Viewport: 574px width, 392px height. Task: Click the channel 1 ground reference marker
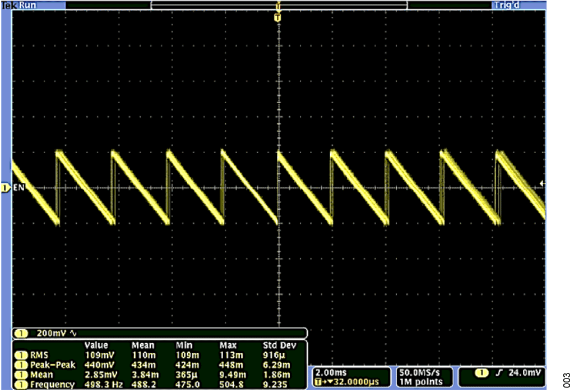coord(6,188)
